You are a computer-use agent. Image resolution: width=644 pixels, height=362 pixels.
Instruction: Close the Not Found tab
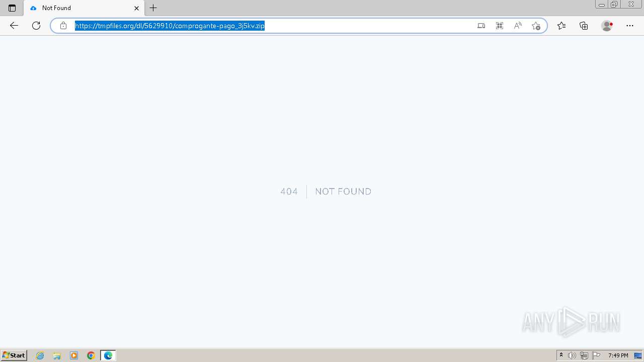click(x=136, y=8)
